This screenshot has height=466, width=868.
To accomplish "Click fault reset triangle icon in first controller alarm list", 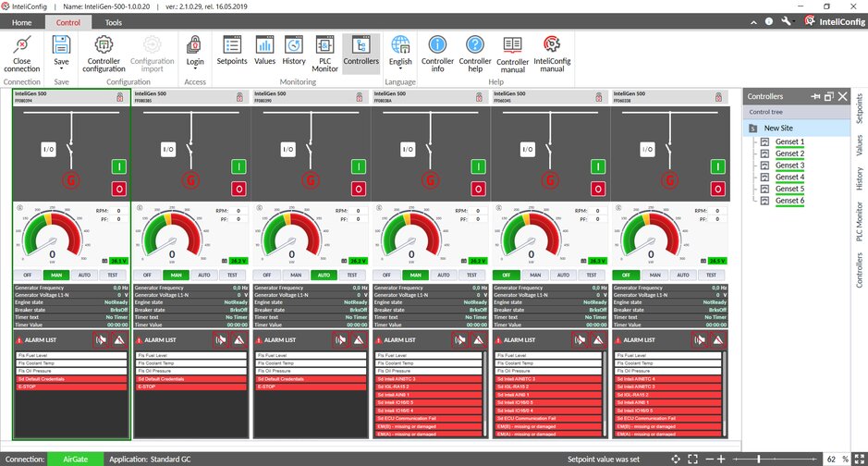I will pyautogui.click(x=119, y=340).
